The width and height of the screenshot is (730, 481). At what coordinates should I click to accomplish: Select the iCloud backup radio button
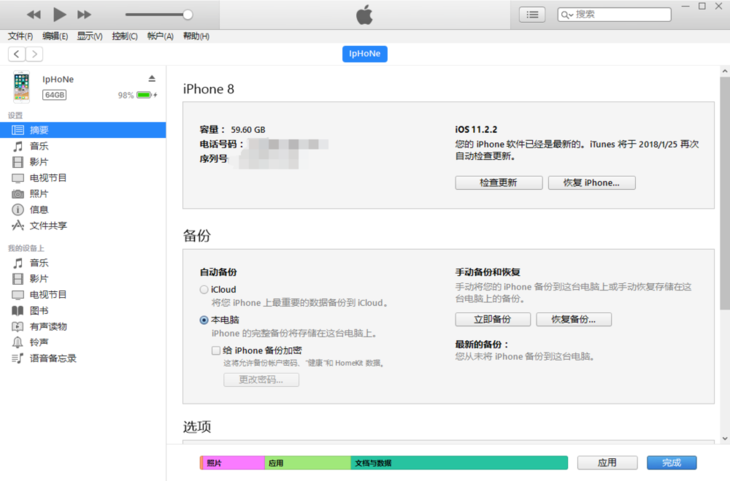point(204,290)
